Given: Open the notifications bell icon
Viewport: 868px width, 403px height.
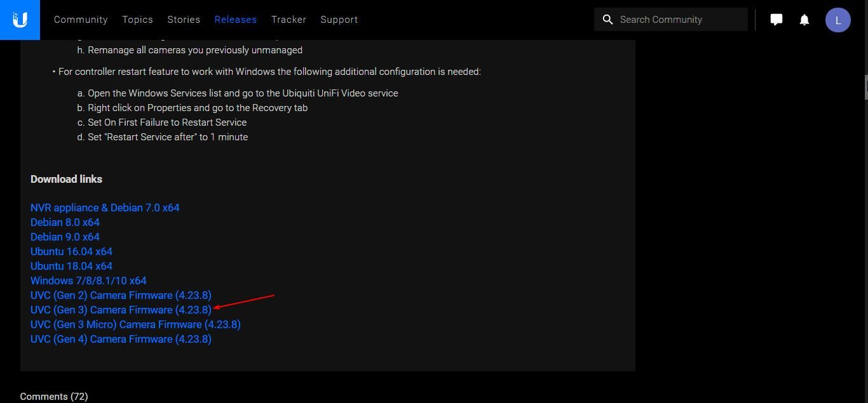Looking at the screenshot, I should pos(804,20).
